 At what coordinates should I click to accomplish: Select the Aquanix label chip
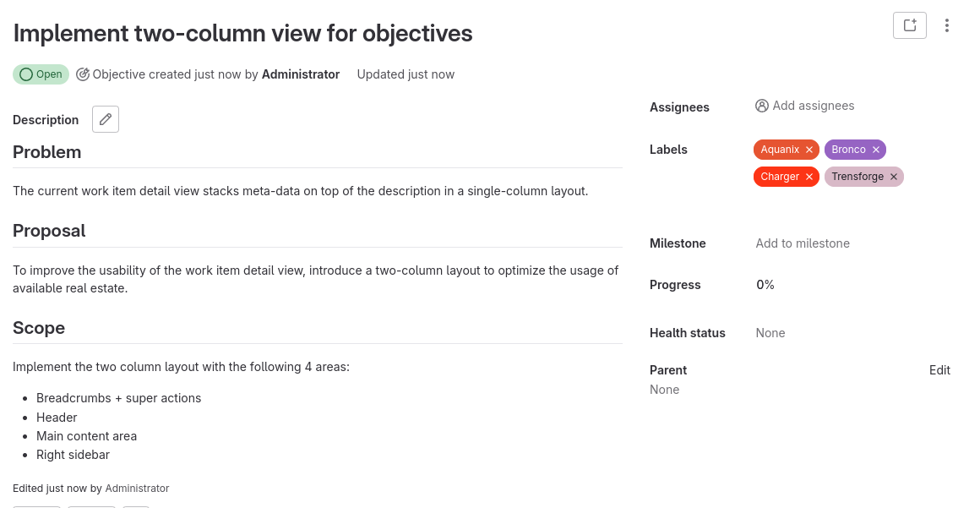(x=779, y=149)
